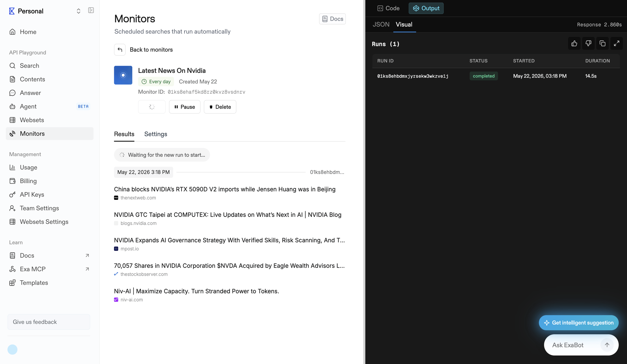Image resolution: width=627 pixels, height=364 pixels.
Task: Click the loading spinner button beside Pause
Action: coord(152,107)
